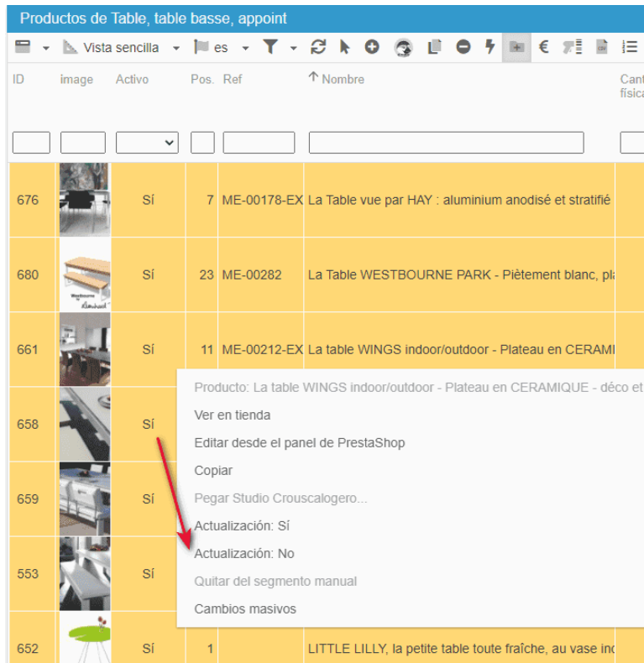Select Actualización: No in context menu
The image size is (644, 663).
coord(244,554)
